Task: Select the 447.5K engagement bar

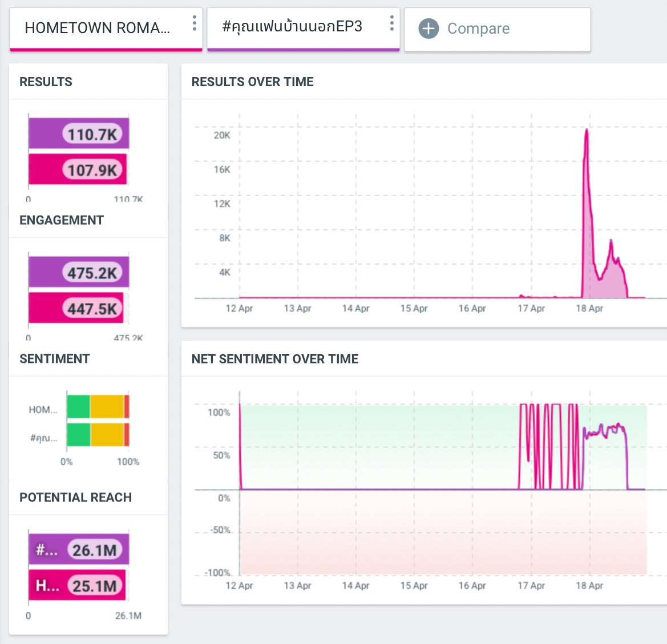Action: (x=78, y=307)
